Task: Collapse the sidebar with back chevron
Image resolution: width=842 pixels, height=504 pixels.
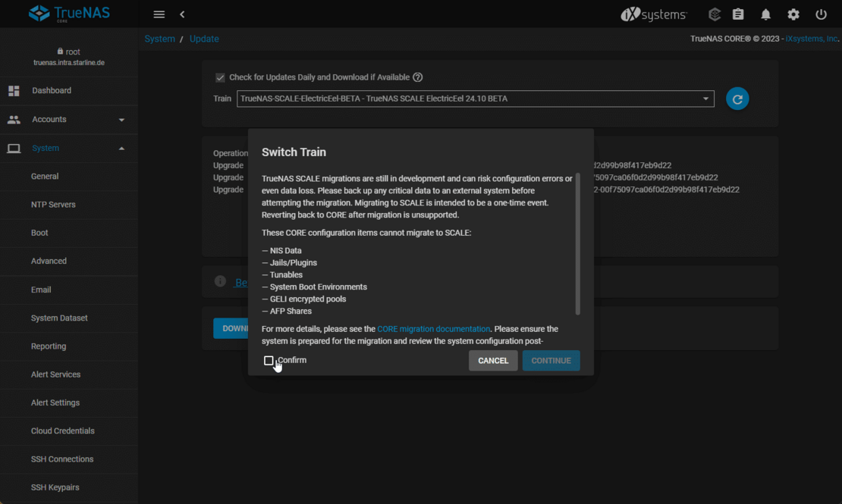Action: (182, 14)
